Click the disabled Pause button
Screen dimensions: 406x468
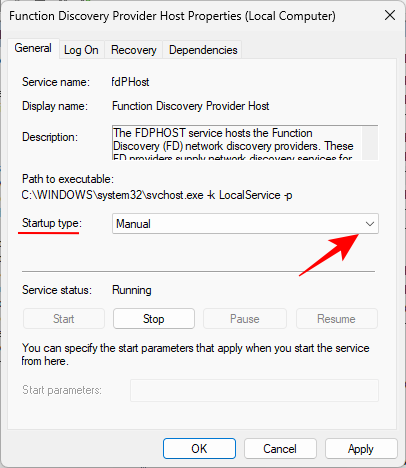click(245, 319)
